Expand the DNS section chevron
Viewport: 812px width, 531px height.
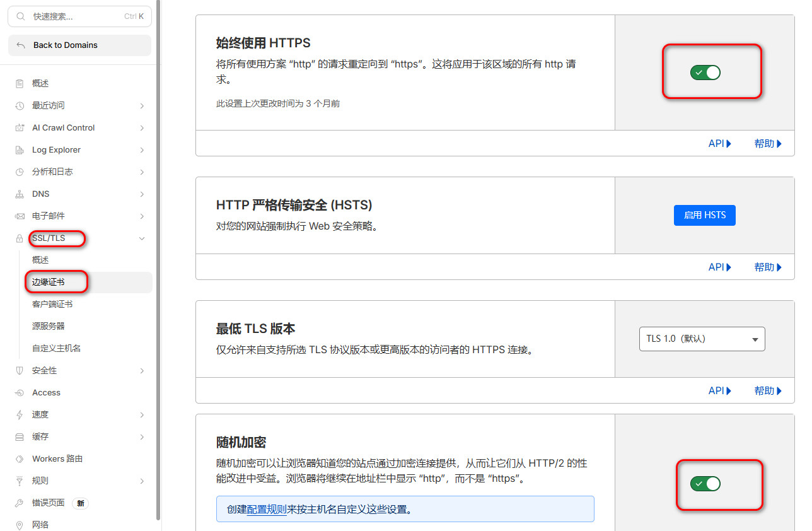coord(142,194)
